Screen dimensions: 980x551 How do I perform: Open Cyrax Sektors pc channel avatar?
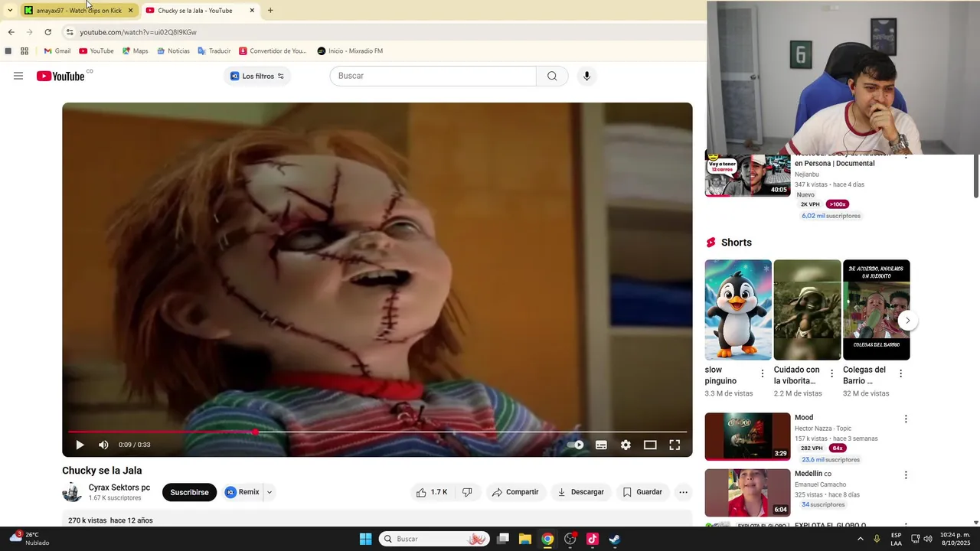(x=72, y=492)
